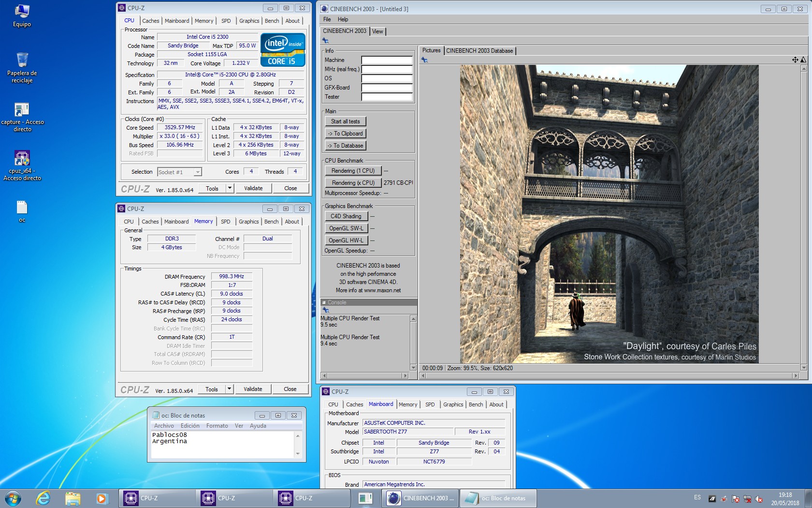Switch to first CPU-Z taskbar button

[x=157, y=498]
